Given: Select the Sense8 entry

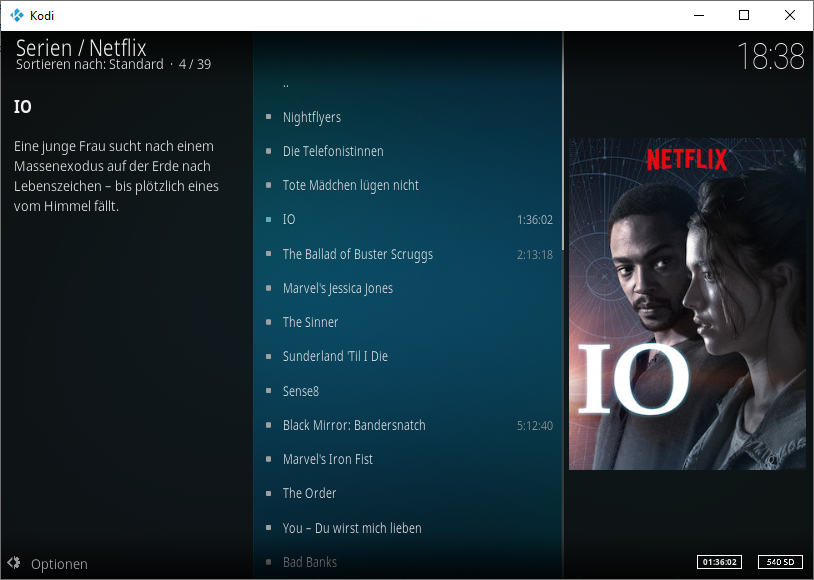Looking at the screenshot, I should pos(408,390).
